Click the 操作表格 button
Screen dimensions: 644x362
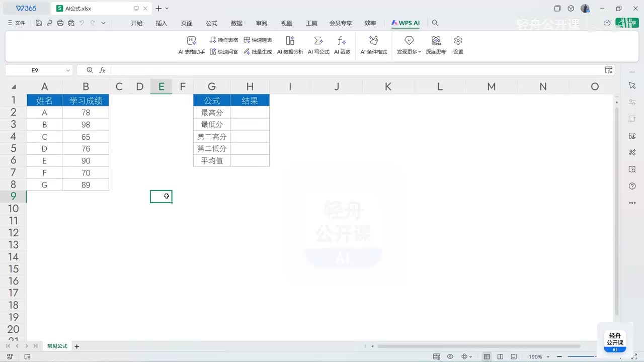(224, 40)
